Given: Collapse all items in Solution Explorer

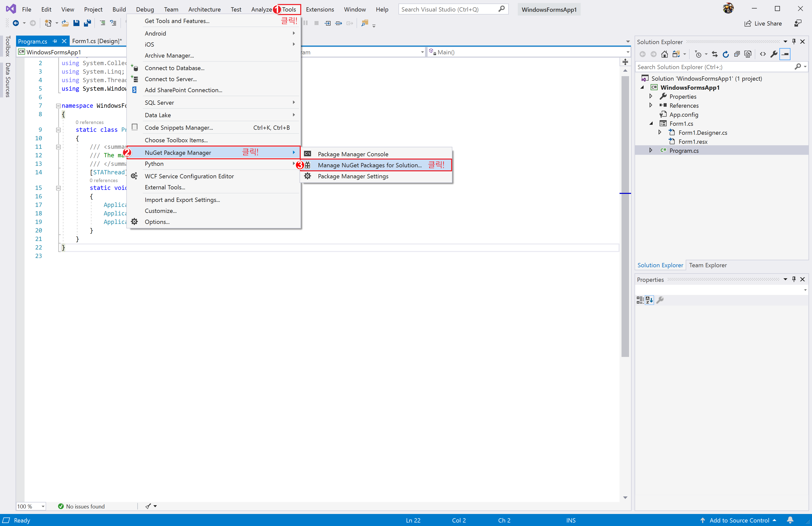Looking at the screenshot, I should point(737,54).
